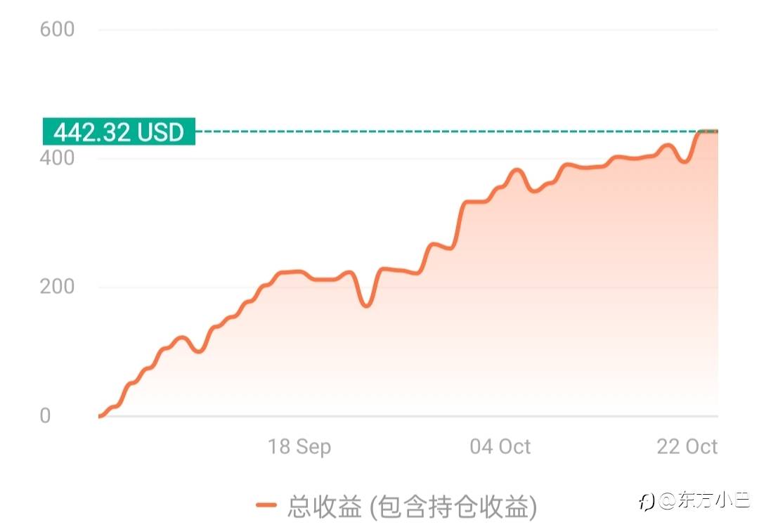Toggle the 总收益 (包含持仓收益) legend series

click(412, 505)
